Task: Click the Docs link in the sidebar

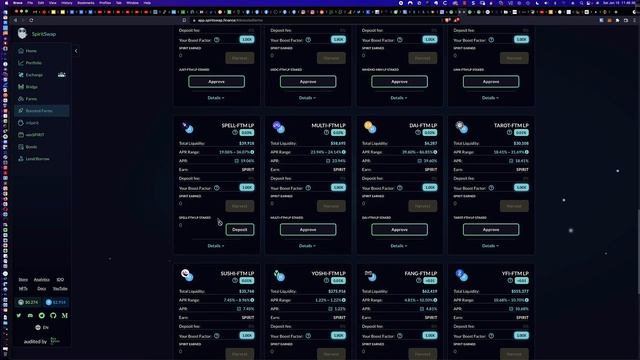Action: pos(42,289)
